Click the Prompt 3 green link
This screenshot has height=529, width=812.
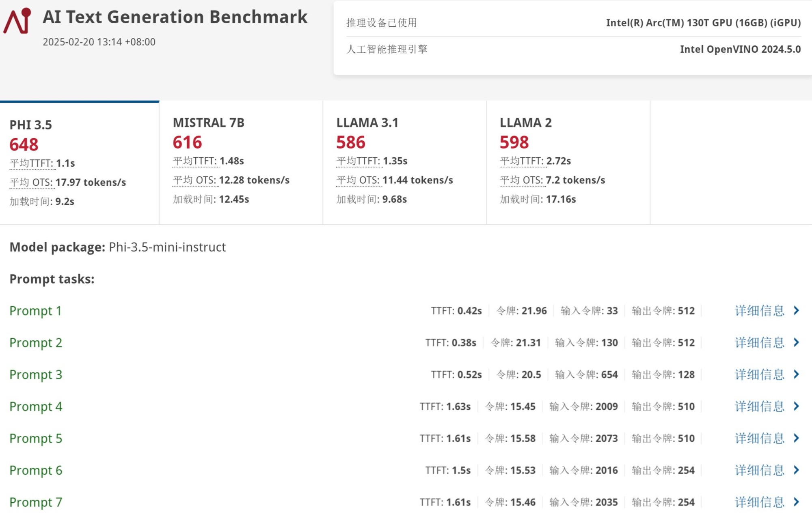(36, 374)
